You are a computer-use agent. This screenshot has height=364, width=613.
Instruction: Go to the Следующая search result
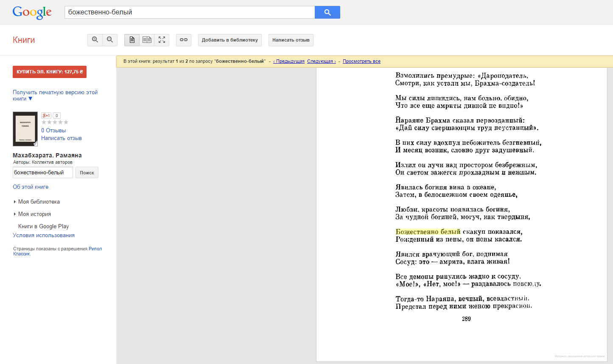pos(322,62)
